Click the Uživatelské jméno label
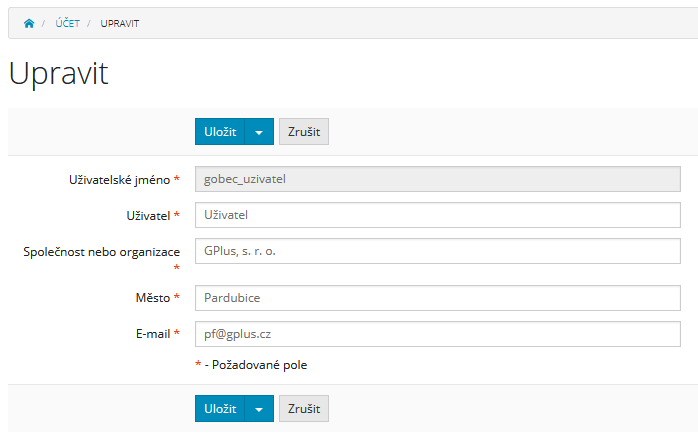 (x=119, y=180)
